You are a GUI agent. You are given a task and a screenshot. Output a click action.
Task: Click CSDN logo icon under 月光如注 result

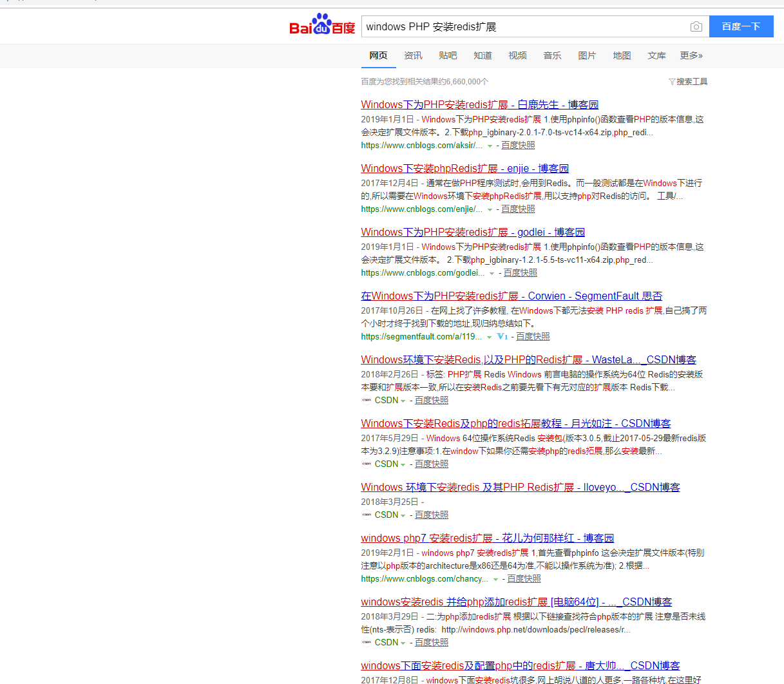(367, 464)
